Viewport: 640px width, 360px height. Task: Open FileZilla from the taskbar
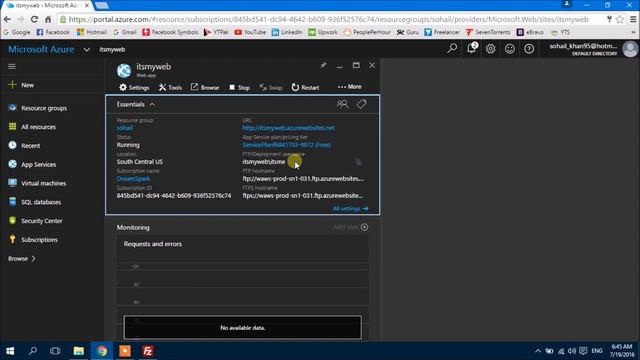[148, 351]
